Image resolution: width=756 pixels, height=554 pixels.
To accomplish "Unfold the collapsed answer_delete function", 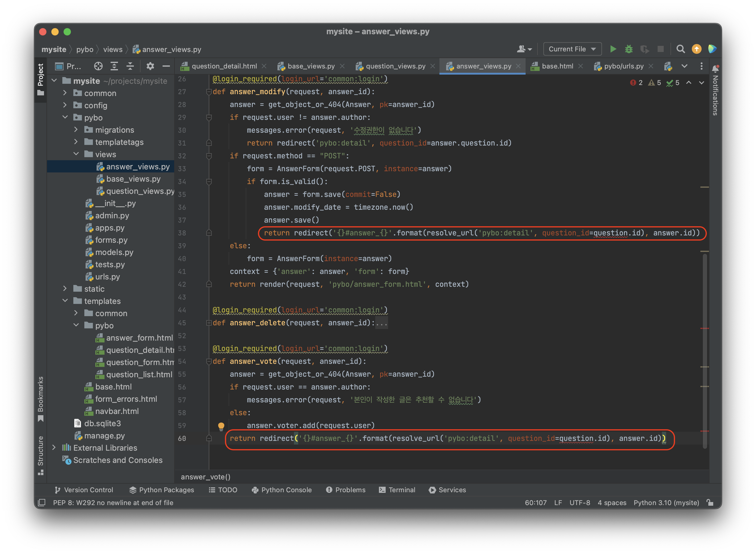I will tap(209, 323).
